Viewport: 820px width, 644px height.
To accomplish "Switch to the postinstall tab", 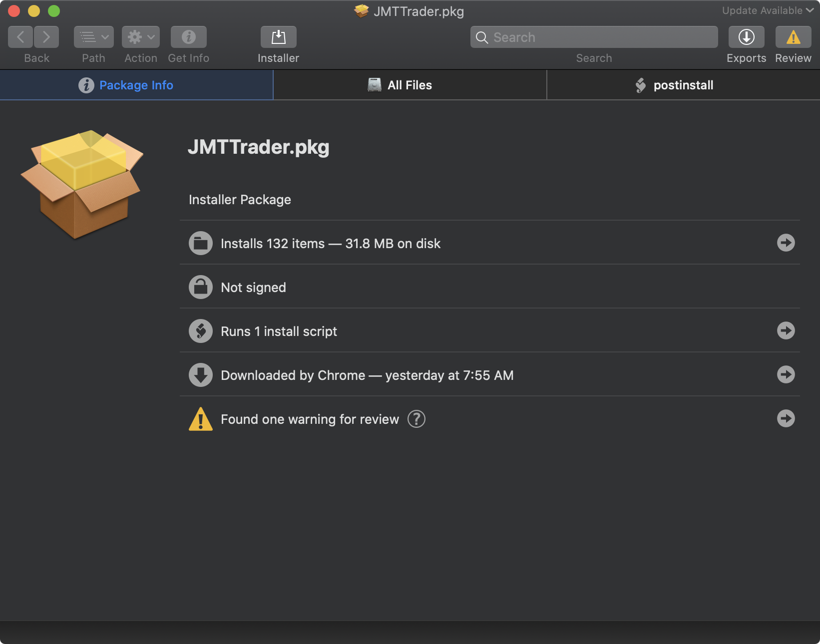I will pos(684,85).
